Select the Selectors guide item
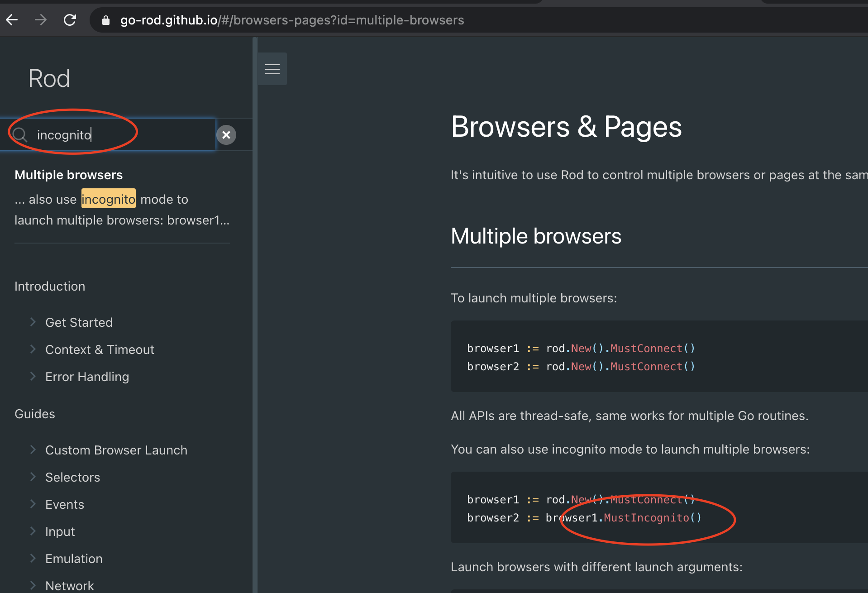 72,477
